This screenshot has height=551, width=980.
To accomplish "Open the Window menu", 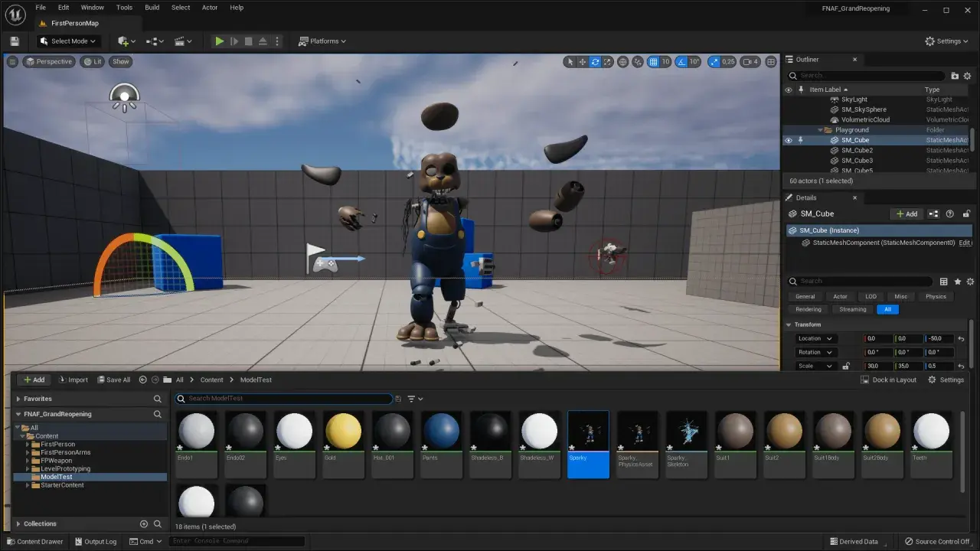I will coord(93,8).
